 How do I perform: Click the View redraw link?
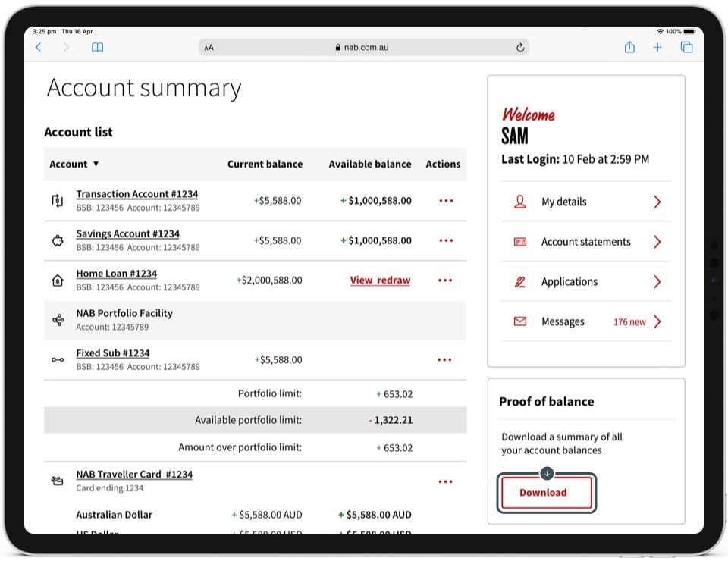coord(380,280)
